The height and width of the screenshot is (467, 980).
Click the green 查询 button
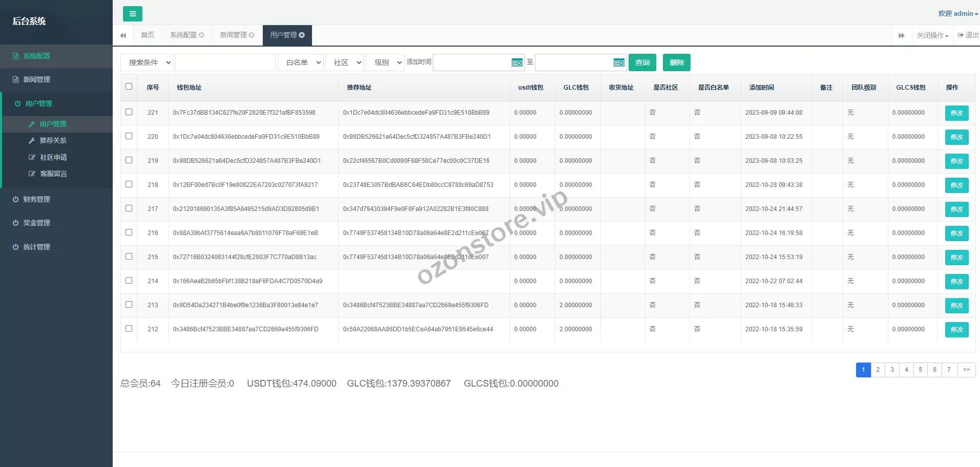coord(642,62)
